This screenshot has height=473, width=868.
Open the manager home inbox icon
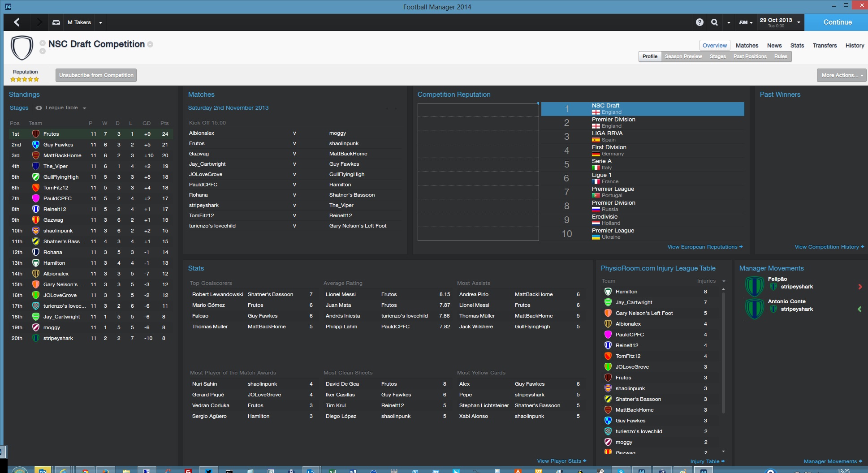(56, 22)
